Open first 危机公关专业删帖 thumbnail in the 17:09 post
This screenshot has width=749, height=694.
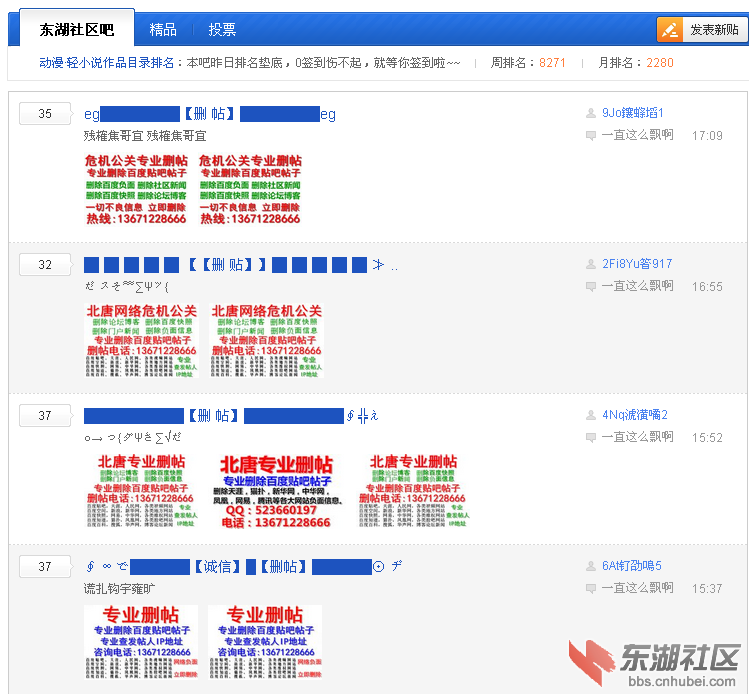pos(136,189)
